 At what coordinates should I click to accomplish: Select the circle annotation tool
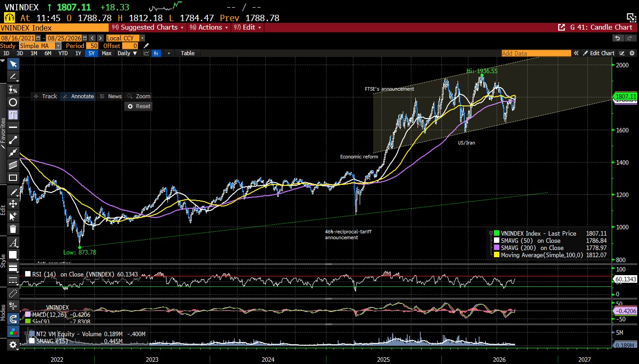(x=13, y=102)
